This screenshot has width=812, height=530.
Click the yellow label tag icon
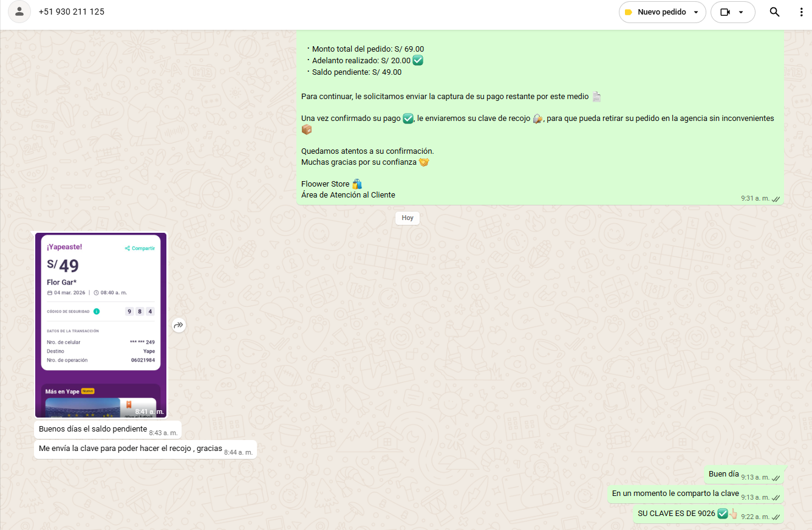pyautogui.click(x=628, y=12)
